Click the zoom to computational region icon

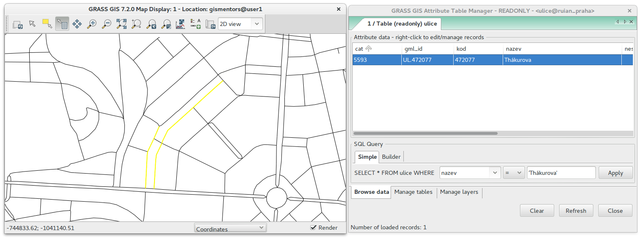[136, 24]
